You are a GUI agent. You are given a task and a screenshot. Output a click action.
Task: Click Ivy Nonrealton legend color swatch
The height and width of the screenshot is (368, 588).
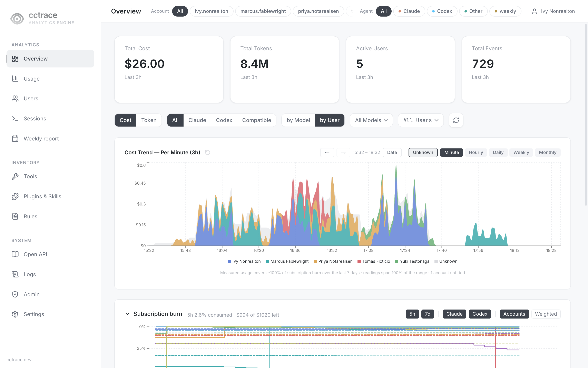[x=229, y=261]
